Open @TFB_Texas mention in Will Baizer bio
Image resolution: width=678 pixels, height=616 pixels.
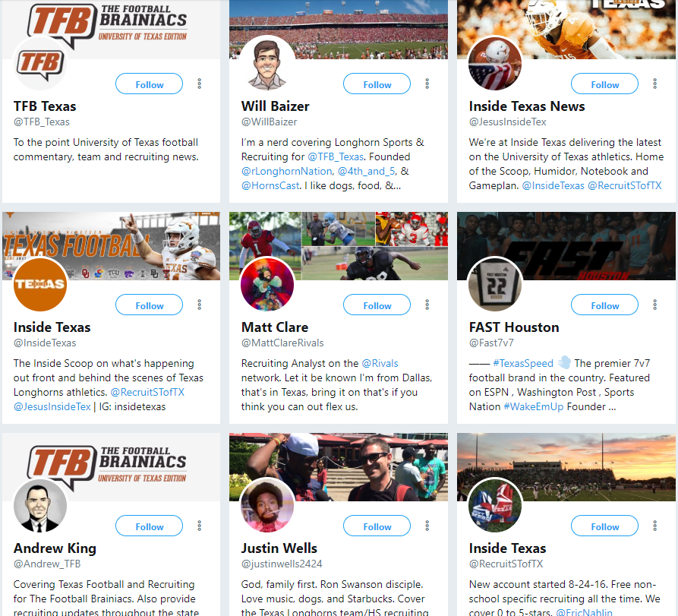click(x=336, y=157)
